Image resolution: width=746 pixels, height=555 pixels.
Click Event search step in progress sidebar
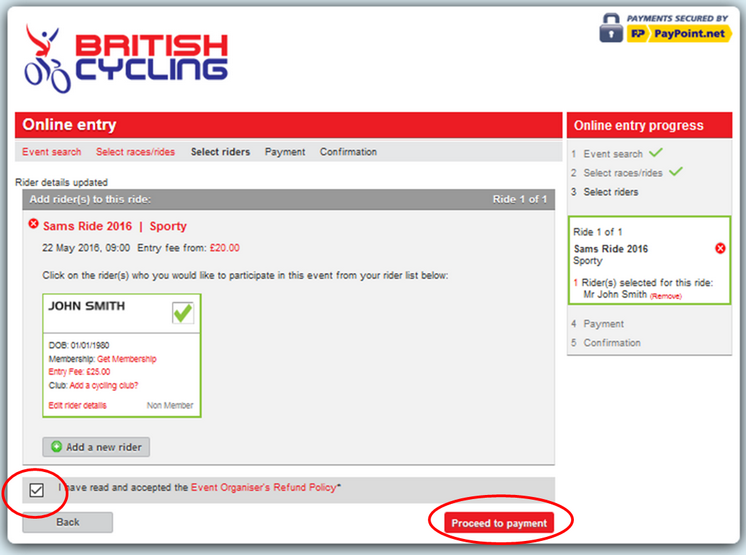(613, 154)
